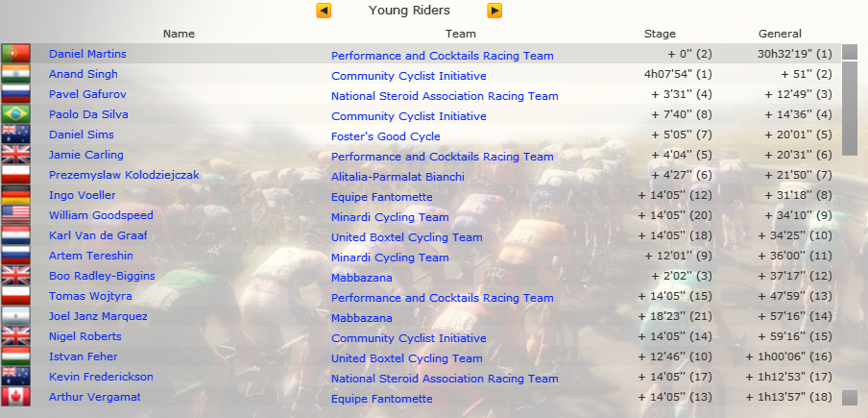The height and width of the screenshot is (418, 868).
Task: Open rider Nigel Roberts
Action: click(x=85, y=336)
